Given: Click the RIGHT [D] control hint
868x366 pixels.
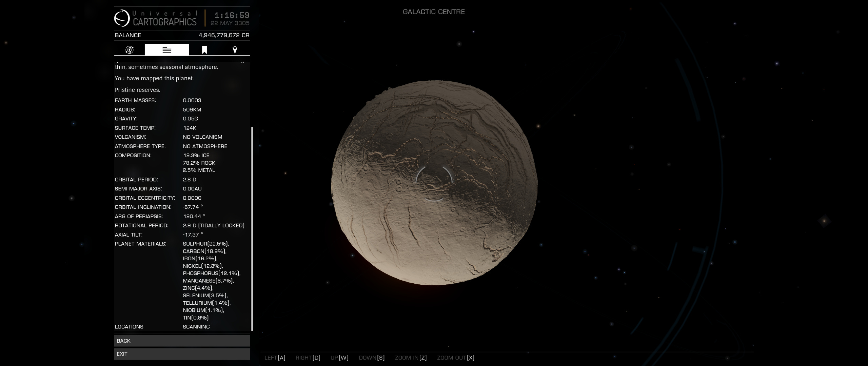Looking at the screenshot, I should tap(308, 358).
